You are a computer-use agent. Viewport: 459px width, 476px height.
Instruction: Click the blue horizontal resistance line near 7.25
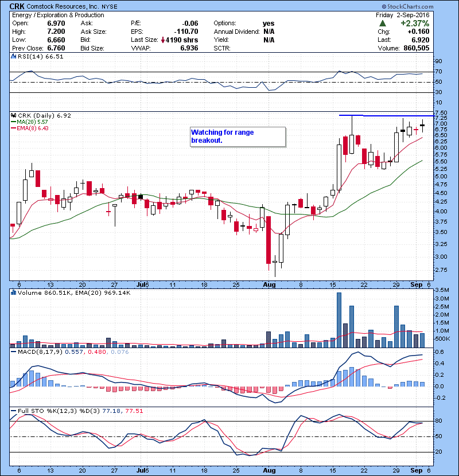(x=386, y=116)
